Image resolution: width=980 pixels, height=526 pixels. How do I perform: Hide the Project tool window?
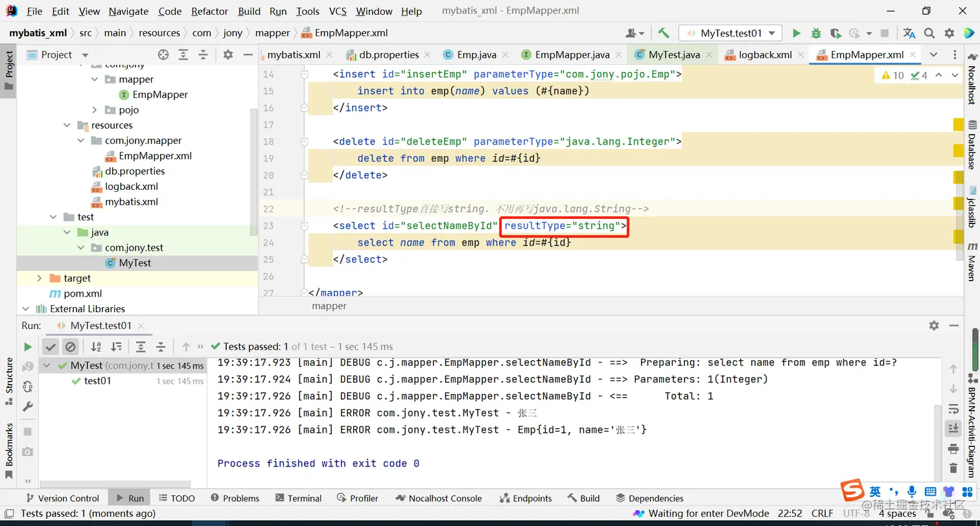click(247, 55)
